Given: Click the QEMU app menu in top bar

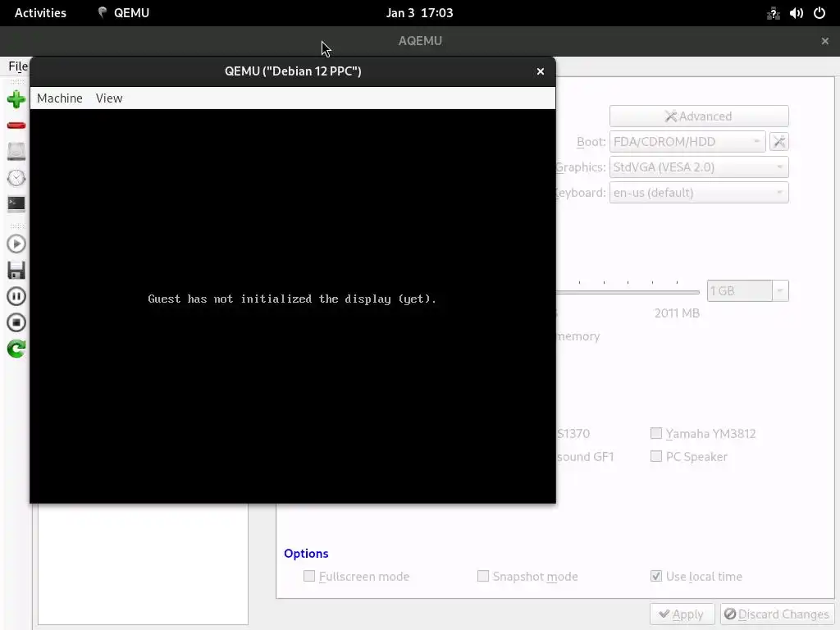Looking at the screenshot, I should point(124,13).
